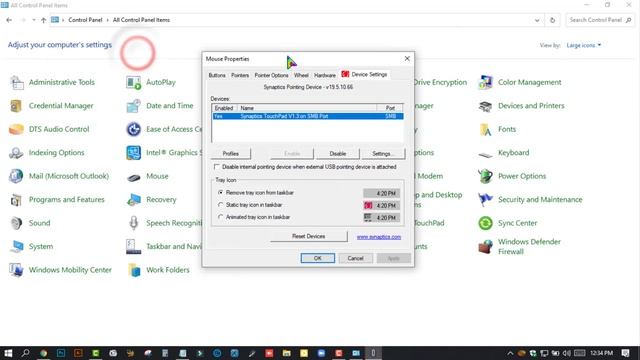The width and height of the screenshot is (640, 360).
Task: Show hidden system tray icons
Action: pos(510,353)
